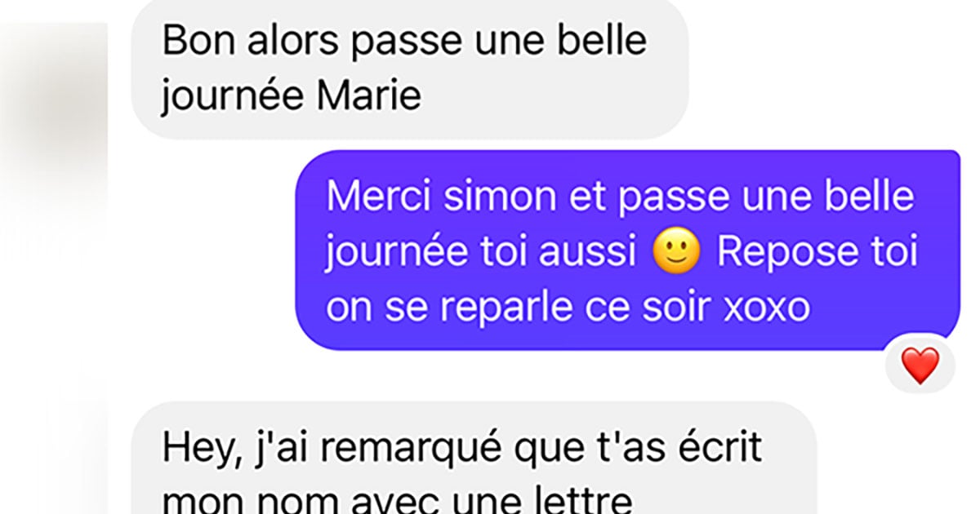The image size is (980, 514).
Task: Click the word "Merci" in sent message
Action: [370, 199]
